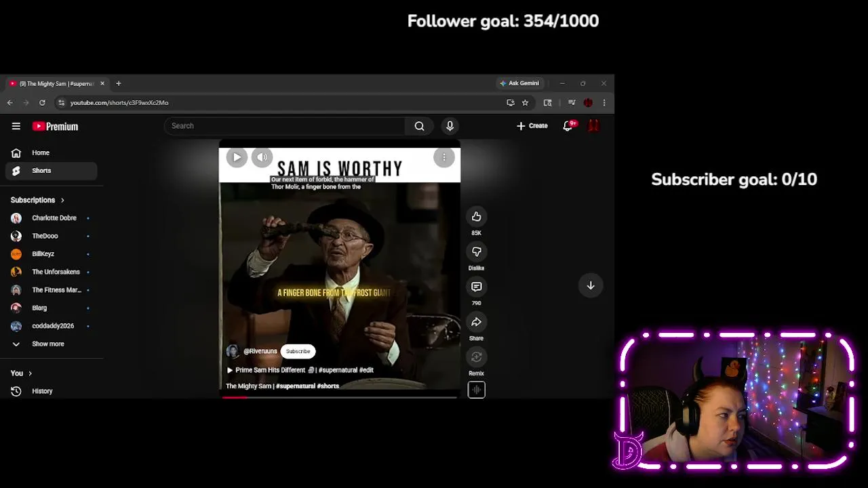Reload the browser page

[42, 102]
